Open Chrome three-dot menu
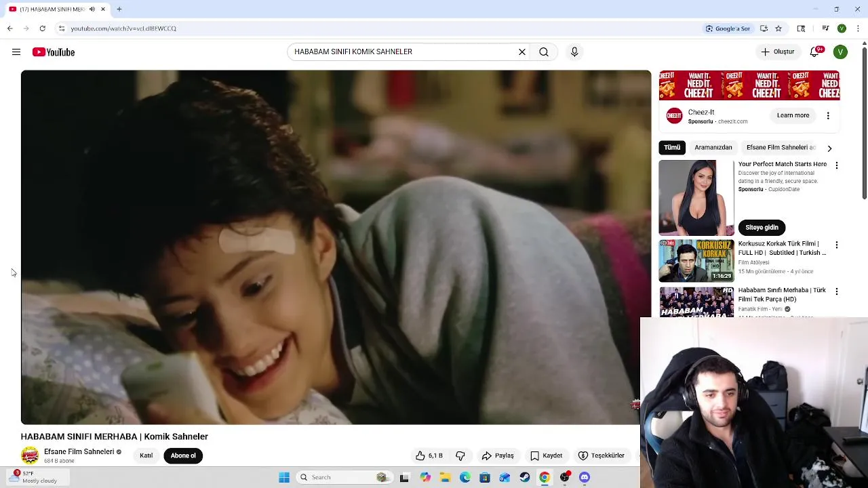This screenshot has height=488, width=868. [859, 28]
